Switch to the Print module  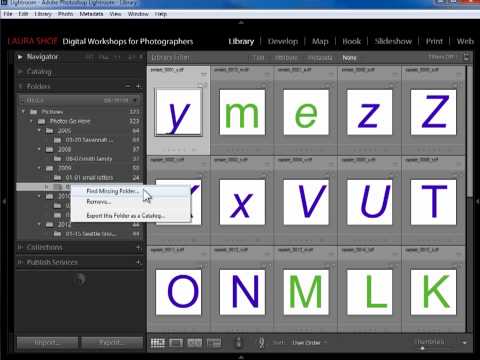pyautogui.click(x=434, y=41)
